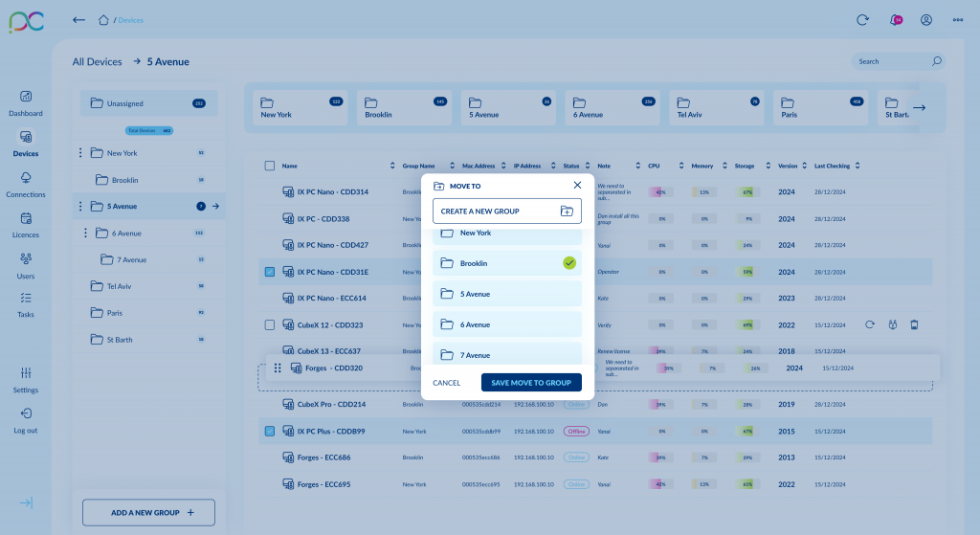Choose New York in Move To list
Screen dimensions: 980x535
tap(507, 235)
